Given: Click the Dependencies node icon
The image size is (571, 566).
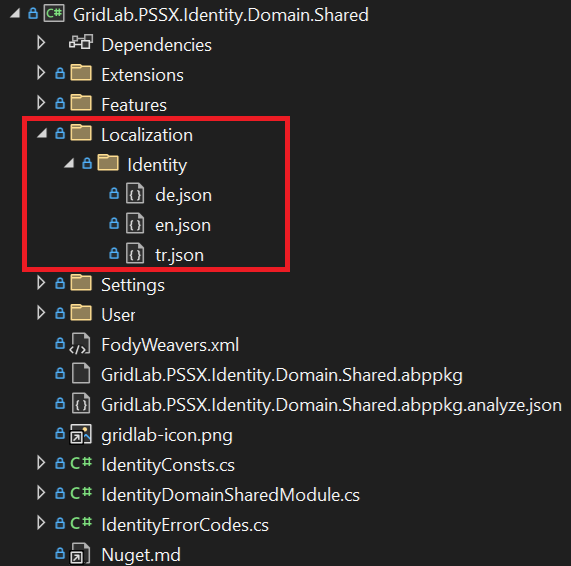Looking at the screenshot, I should coord(80,43).
